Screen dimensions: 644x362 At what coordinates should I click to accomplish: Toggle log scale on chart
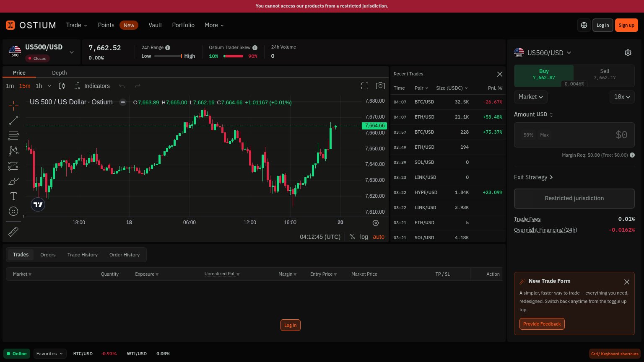pos(364,237)
